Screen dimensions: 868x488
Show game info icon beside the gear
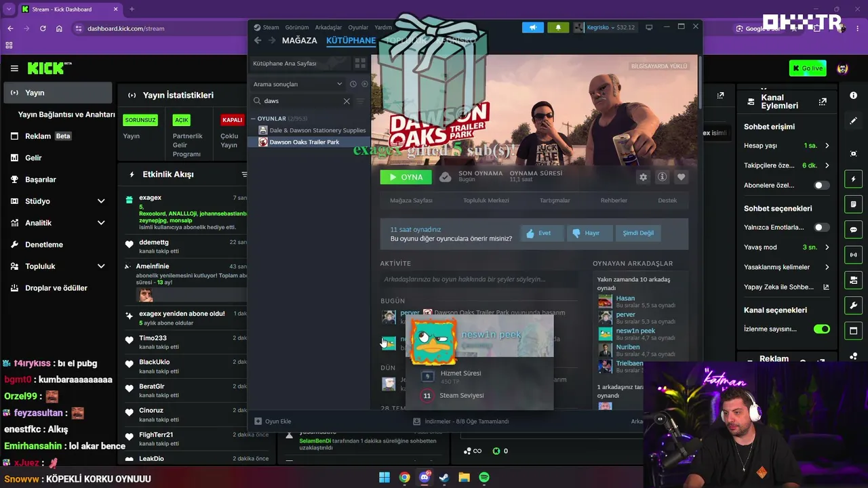coord(662,177)
